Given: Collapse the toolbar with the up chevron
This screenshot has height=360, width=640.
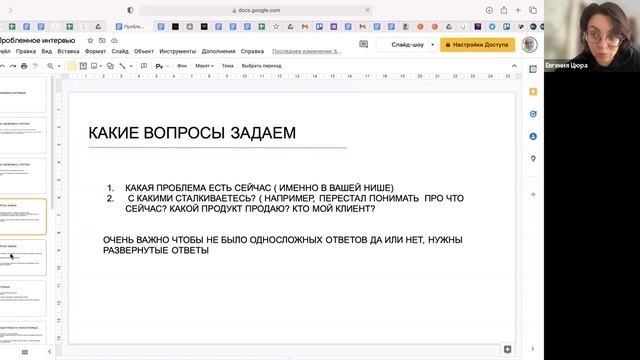Looking at the screenshot, I should click(x=514, y=66).
